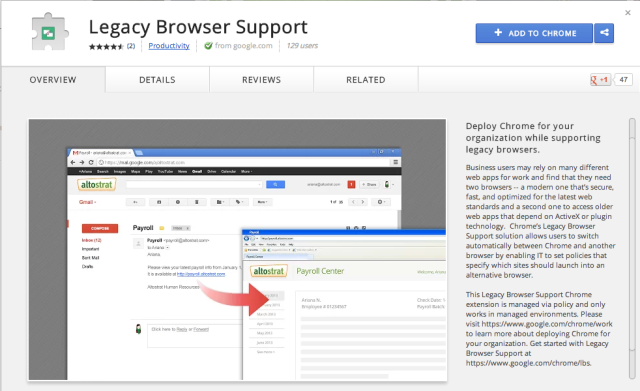
Task: Switch to the Details tab
Action: [x=157, y=80]
